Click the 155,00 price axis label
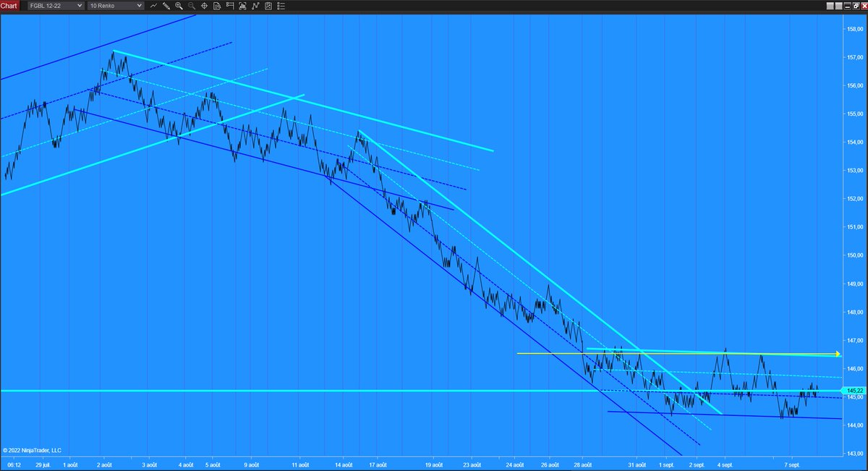The image size is (868, 471). point(855,114)
